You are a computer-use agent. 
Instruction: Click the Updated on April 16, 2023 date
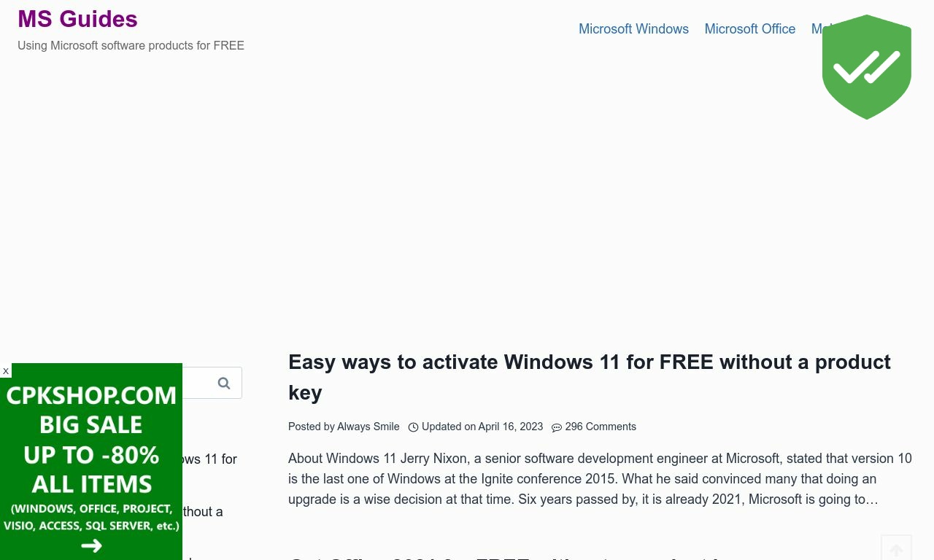482,427
